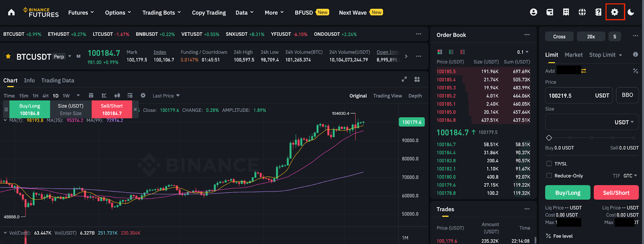Click Buy/Long button in order form
This screenshot has width=644, height=244.
(x=568, y=192)
